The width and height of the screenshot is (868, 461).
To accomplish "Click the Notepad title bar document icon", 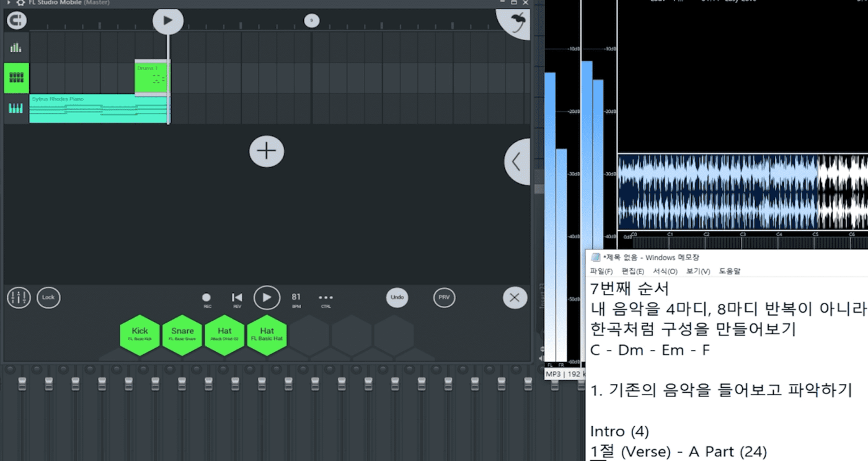I will (x=595, y=257).
